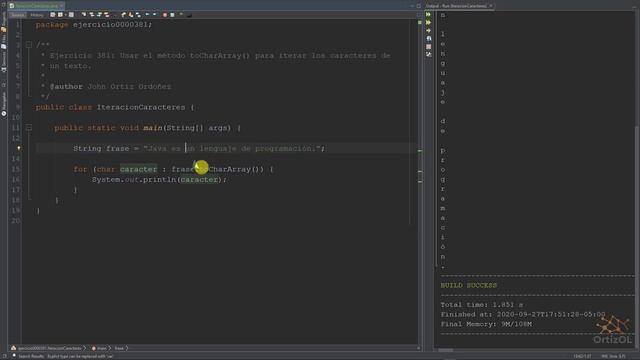This screenshot has height=360, width=640.
Task: Click the Total time line in Output
Action: [482, 304]
